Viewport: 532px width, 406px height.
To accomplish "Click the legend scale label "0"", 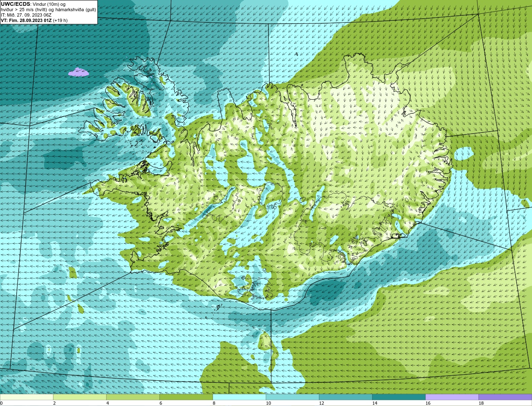I will tap(1, 403).
